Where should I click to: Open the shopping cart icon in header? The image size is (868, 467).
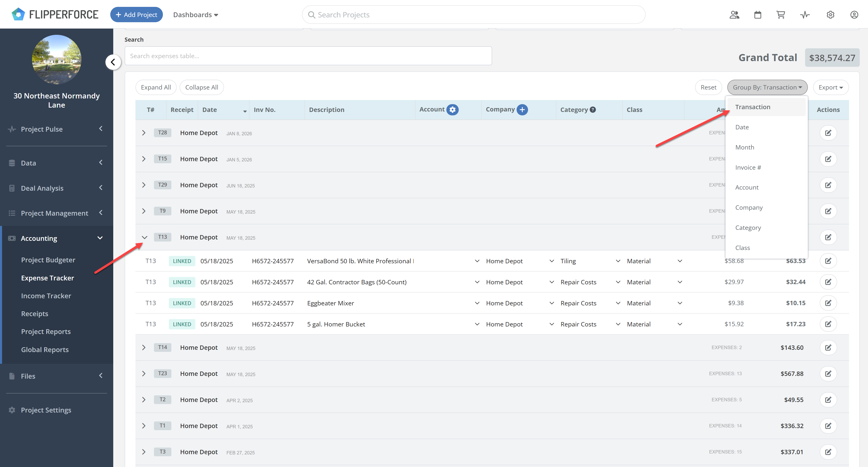pos(780,15)
